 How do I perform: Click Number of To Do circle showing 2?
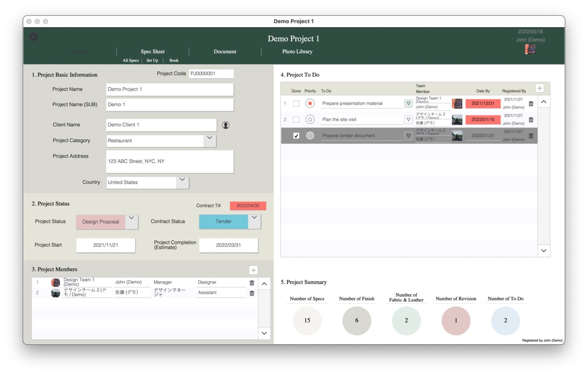506,321
